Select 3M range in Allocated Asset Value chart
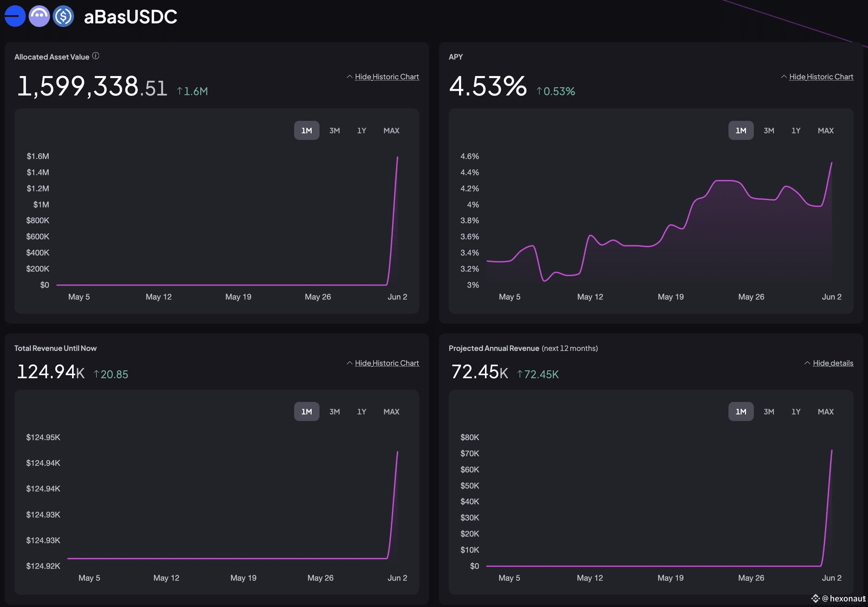Image resolution: width=868 pixels, height=607 pixels. pos(335,130)
